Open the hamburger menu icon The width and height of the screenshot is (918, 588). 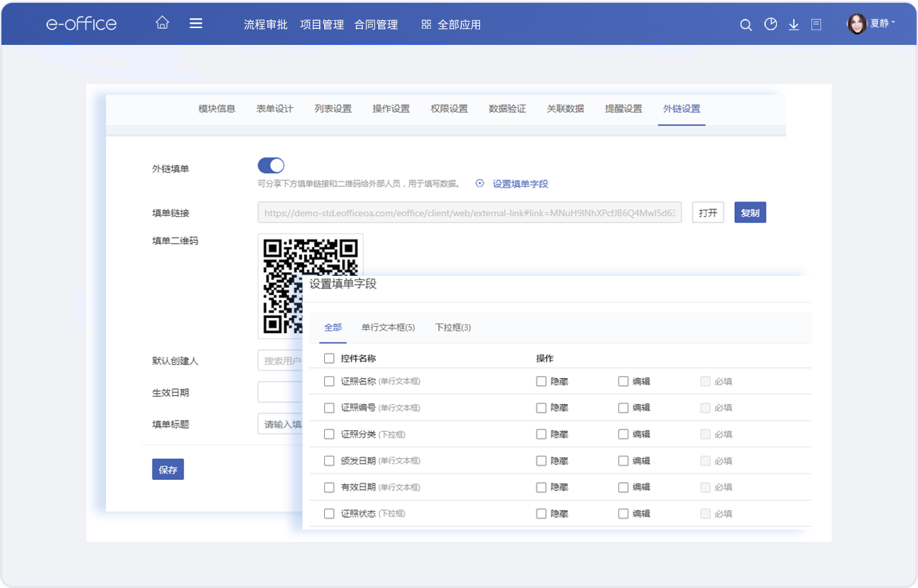pyautogui.click(x=196, y=23)
